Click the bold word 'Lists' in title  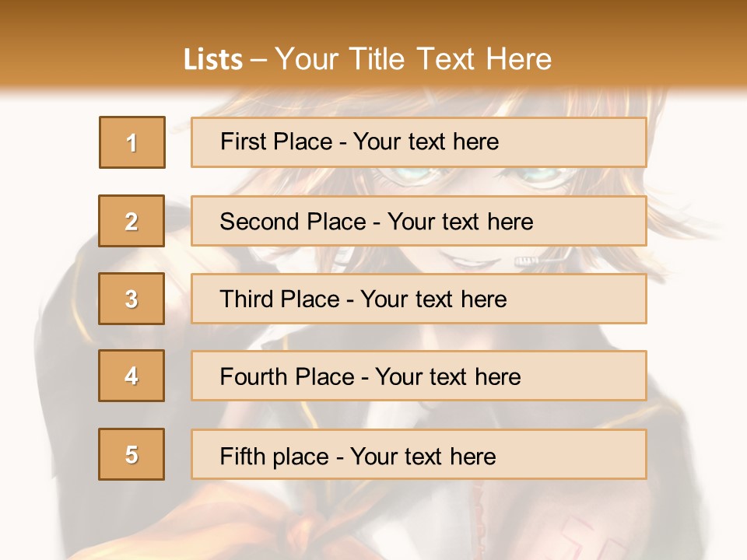coord(212,60)
